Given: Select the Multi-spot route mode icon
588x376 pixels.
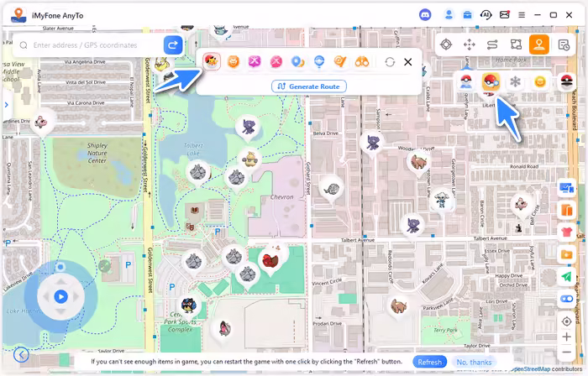Looking at the screenshot, I should click(x=516, y=44).
